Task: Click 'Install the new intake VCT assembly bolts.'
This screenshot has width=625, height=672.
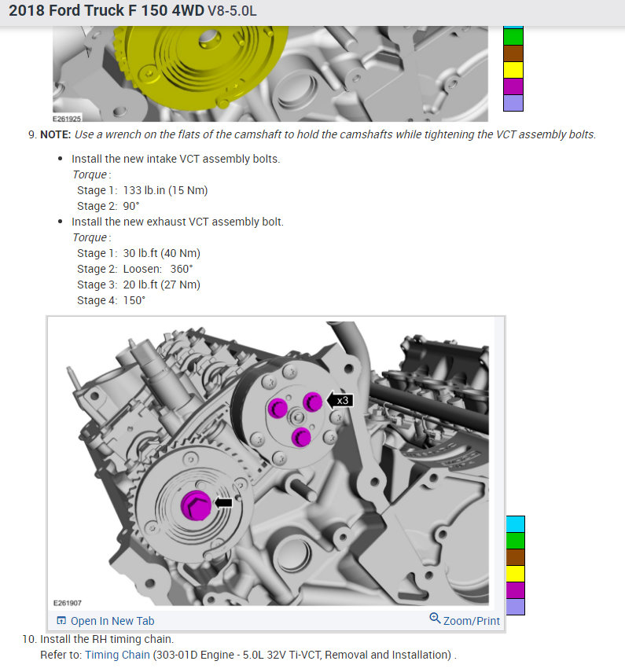Action: pos(175,159)
